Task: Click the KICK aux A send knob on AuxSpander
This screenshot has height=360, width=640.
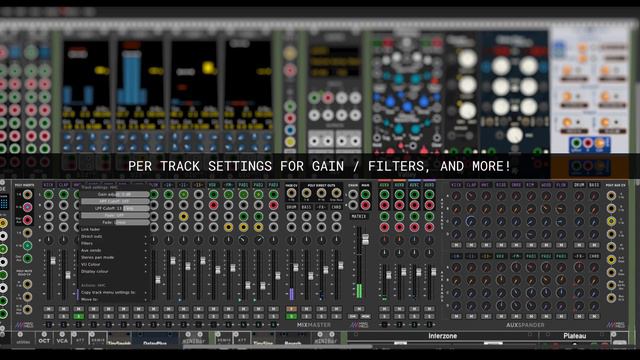Action: [456, 196]
